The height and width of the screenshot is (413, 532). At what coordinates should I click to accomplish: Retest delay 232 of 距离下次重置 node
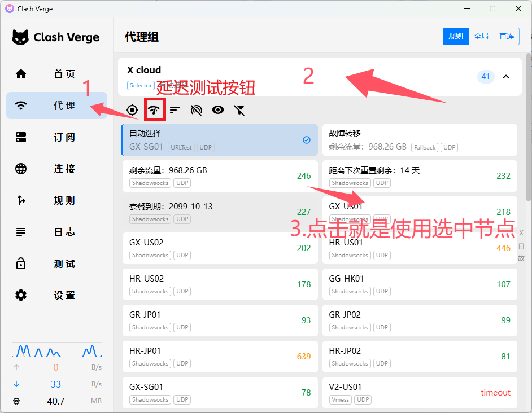(503, 176)
